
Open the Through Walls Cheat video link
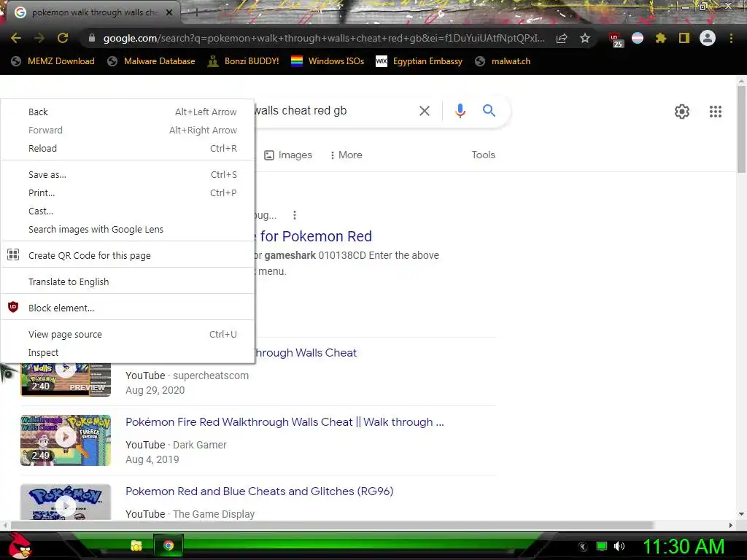click(305, 353)
